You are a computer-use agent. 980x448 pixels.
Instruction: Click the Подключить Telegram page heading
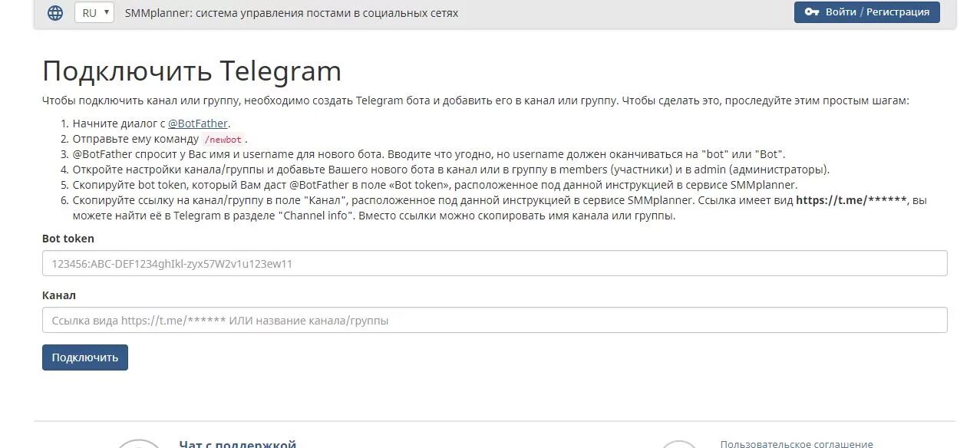click(x=192, y=71)
